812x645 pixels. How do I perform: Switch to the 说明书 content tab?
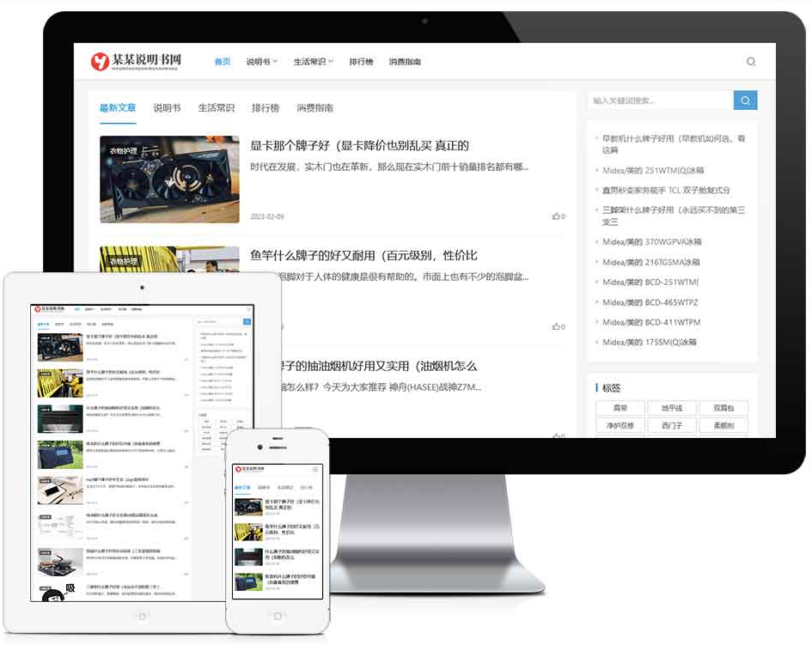pyautogui.click(x=167, y=108)
